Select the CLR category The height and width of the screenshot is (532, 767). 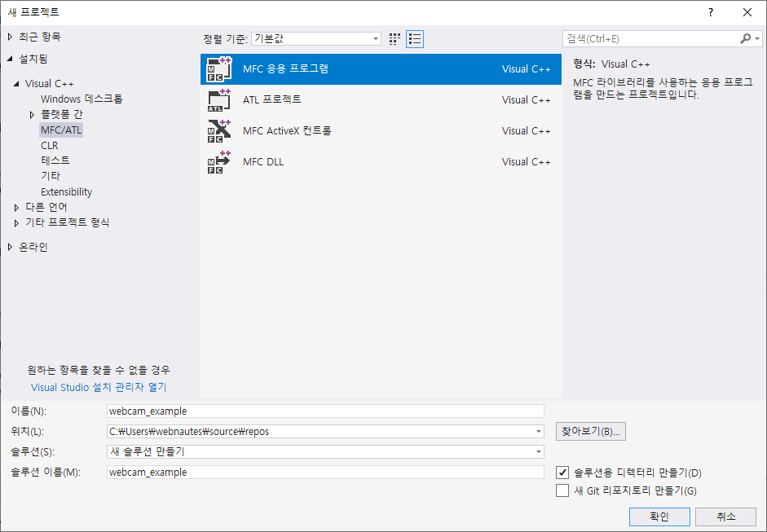click(x=50, y=146)
